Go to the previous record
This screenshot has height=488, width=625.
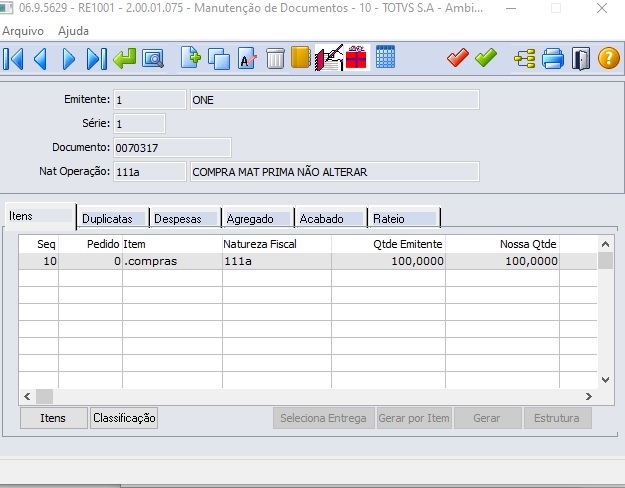click(41, 59)
